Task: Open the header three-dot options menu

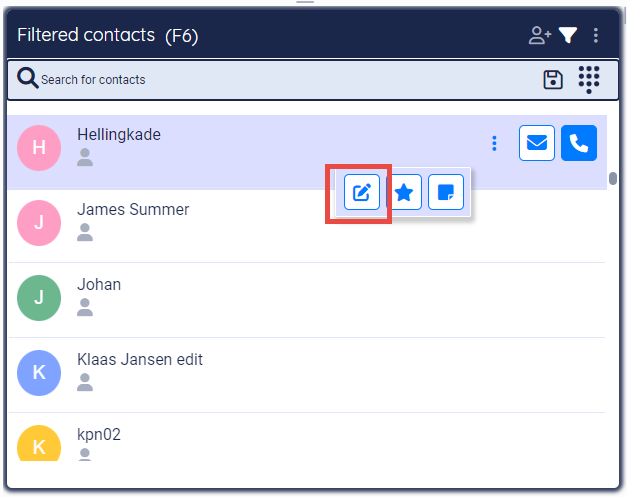Action: click(596, 36)
